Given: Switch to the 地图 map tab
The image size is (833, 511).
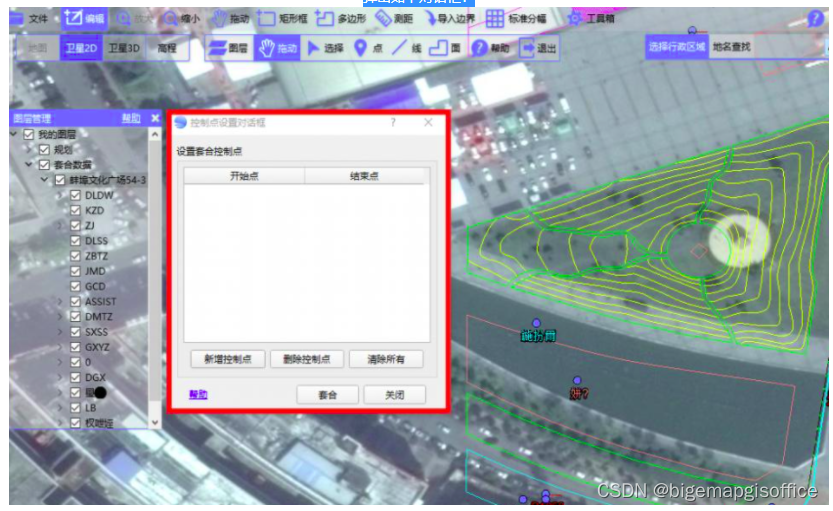Looking at the screenshot, I should [38, 48].
